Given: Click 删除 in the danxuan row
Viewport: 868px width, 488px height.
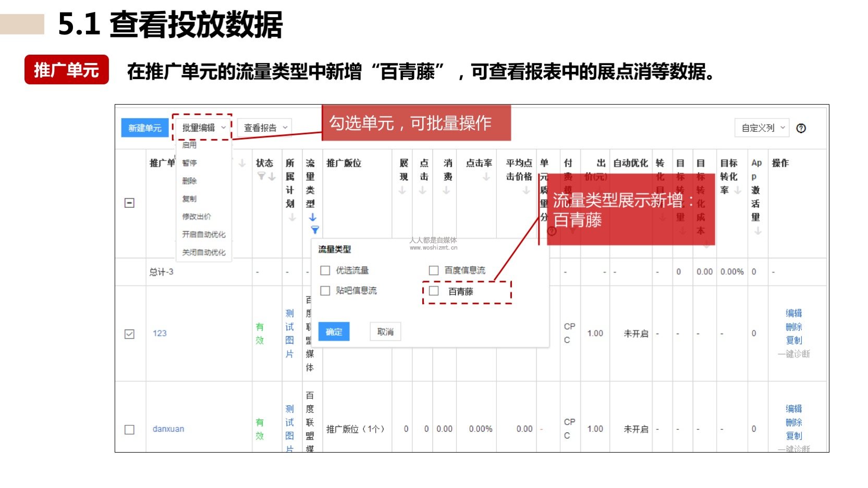Looking at the screenshot, I should click(x=794, y=422).
